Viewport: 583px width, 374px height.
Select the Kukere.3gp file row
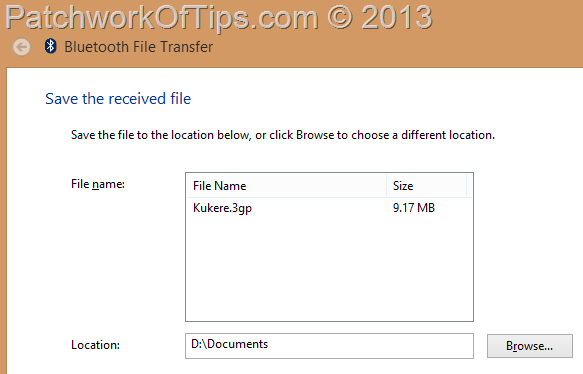coord(329,208)
